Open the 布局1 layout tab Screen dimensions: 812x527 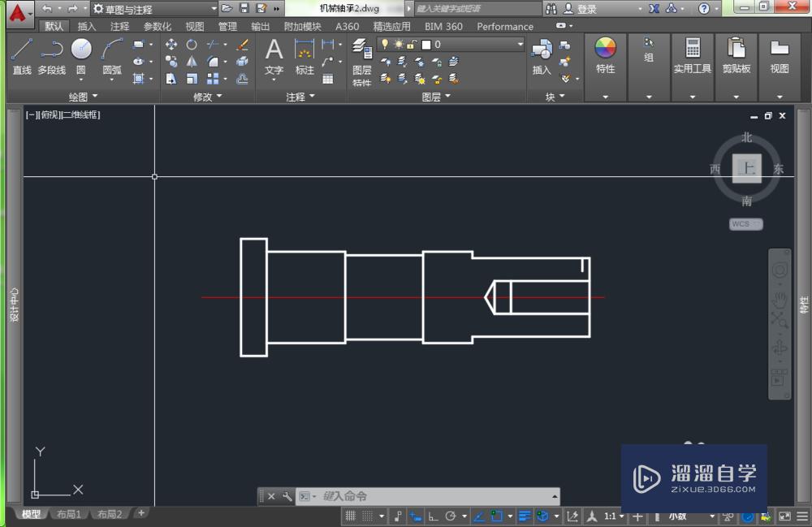pyautogui.click(x=67, y=514)
